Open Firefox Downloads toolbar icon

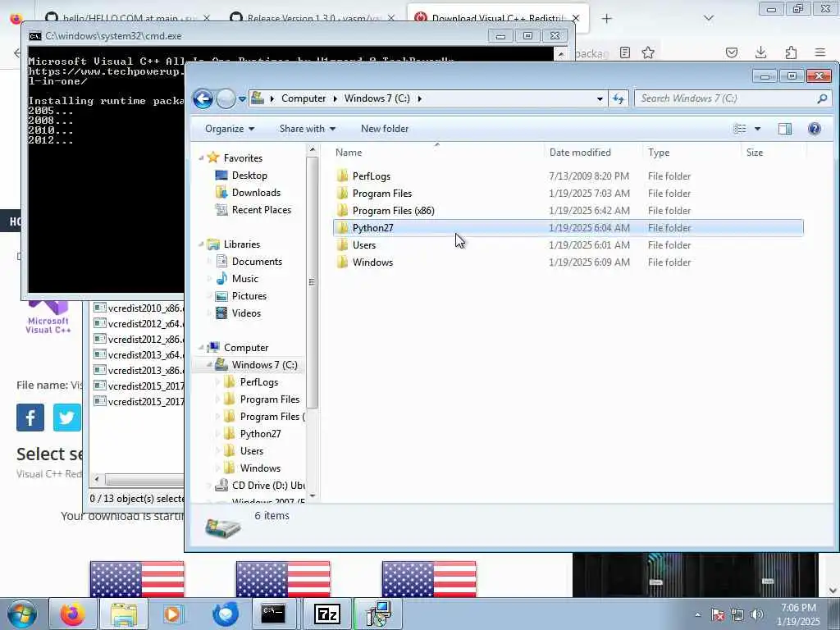click(760, 52)
